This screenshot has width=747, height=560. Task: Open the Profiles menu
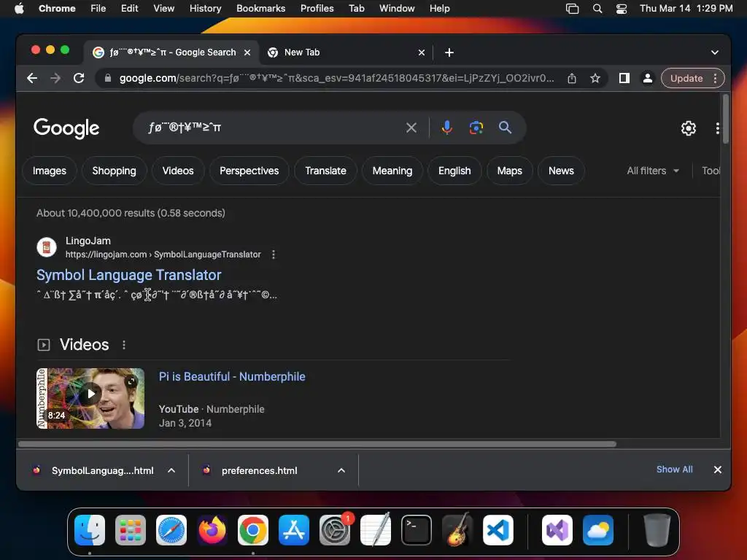pyautogui.click(x=317, y=9)
